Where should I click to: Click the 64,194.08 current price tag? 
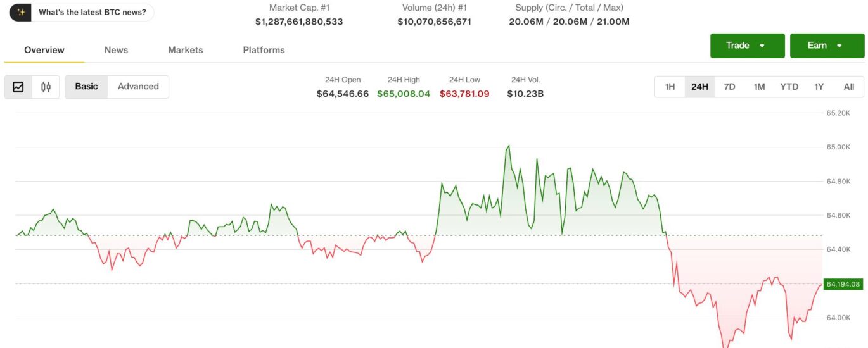(x=843, y=284)
